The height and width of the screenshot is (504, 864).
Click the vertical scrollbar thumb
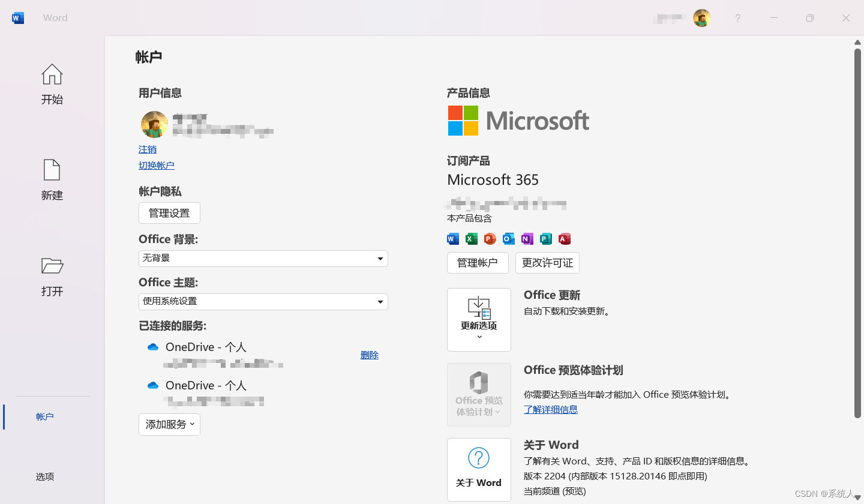pyautogui.click(x=858, y=233)
